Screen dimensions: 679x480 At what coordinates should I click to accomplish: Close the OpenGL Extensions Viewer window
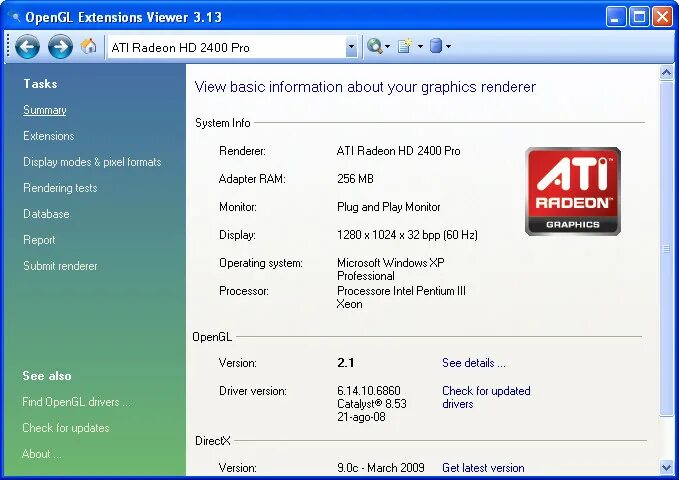pos(663,17)
